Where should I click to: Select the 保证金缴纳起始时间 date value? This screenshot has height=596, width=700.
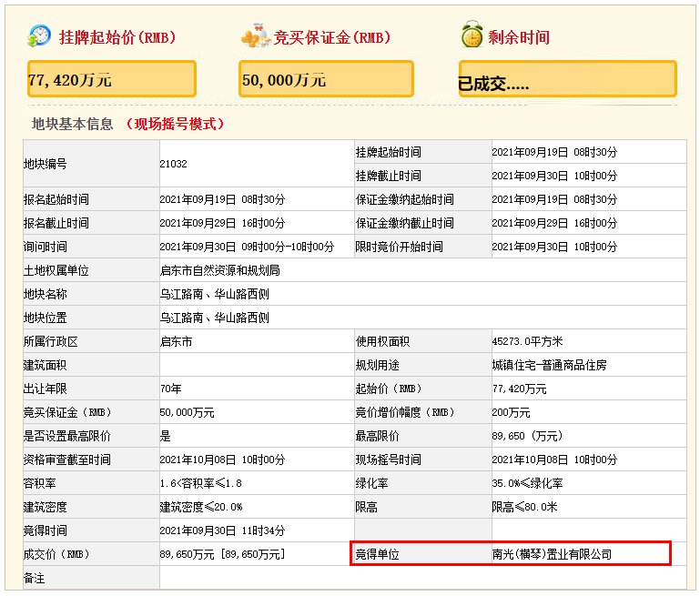(554, 199)
